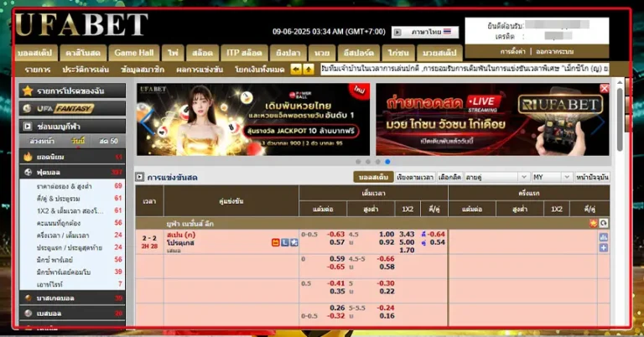Open the statistics chart icon for the match
The height and width of the screenshot is (337, 644).
pos(604,237)
